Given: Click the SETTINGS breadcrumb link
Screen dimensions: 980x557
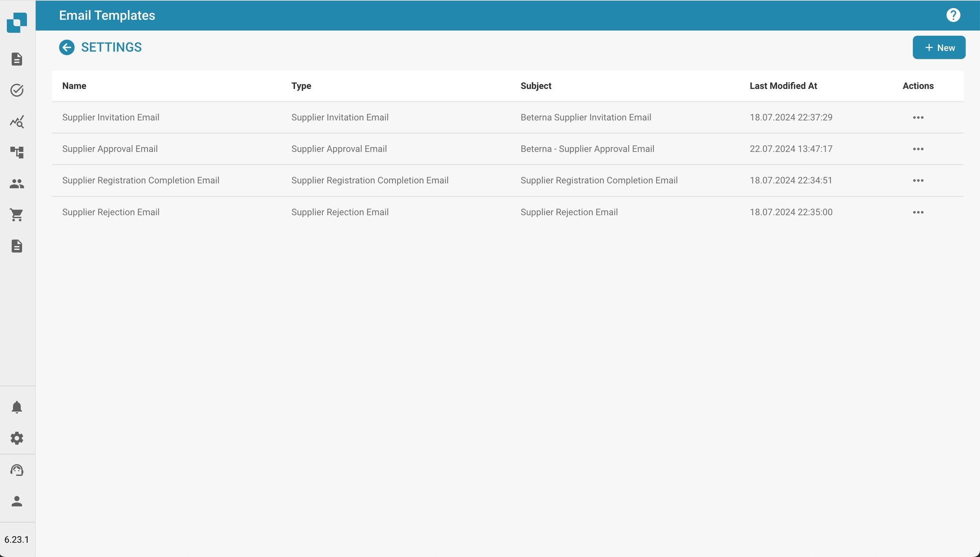Looking at the screenshot, I should click(x=111, y=47).
